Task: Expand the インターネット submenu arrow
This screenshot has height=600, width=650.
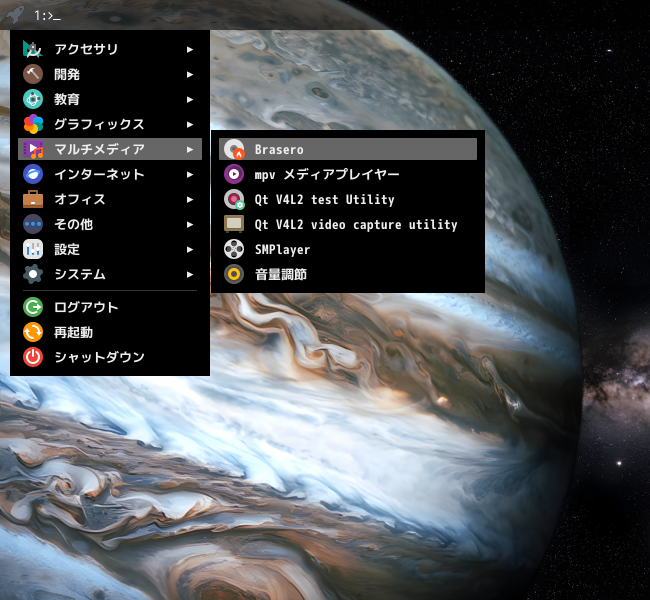Action: pos(190,174)
